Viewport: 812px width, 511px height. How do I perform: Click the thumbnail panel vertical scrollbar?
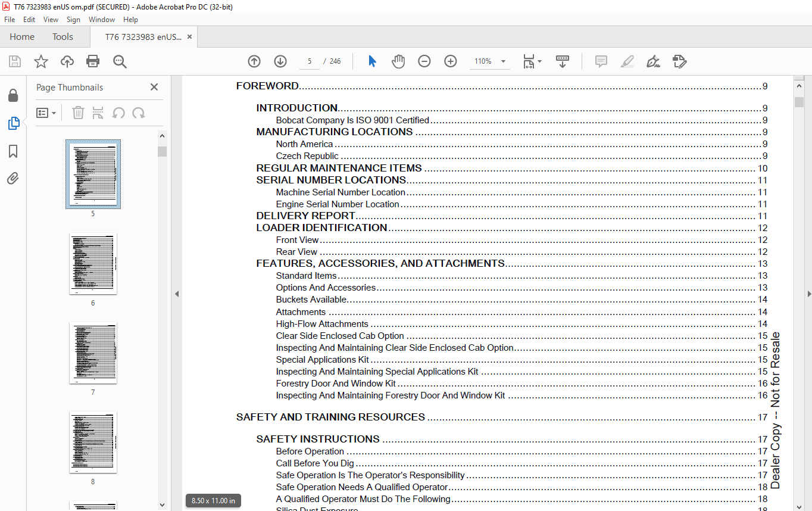point(162,298)
